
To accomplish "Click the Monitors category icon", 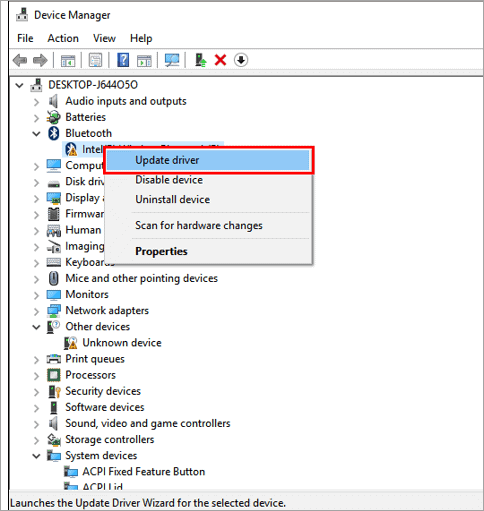I will pos(54,295).
